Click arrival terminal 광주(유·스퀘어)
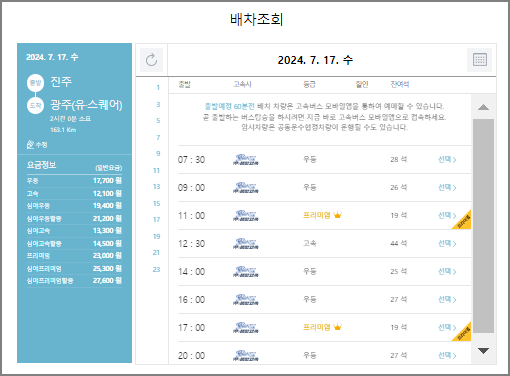The image size is (510, 376). [86, 105]
